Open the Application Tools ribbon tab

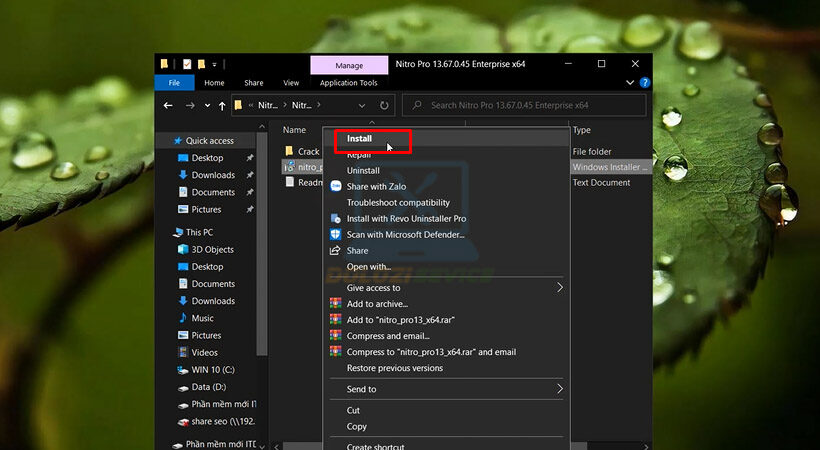pyautogui.click(x=348, y=83)
